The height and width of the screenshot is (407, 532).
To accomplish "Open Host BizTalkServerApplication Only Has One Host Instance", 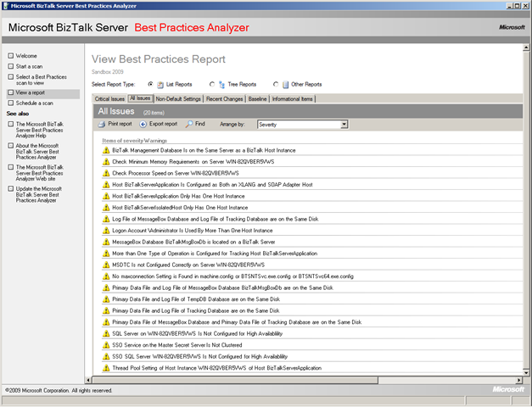I will point(178,196).
